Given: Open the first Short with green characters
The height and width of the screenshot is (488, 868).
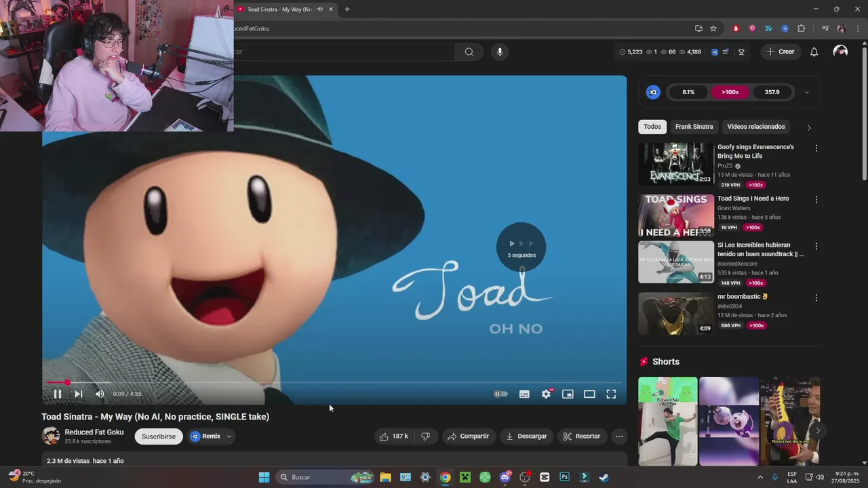Looking at the screenshot, I should click(668, 421).
